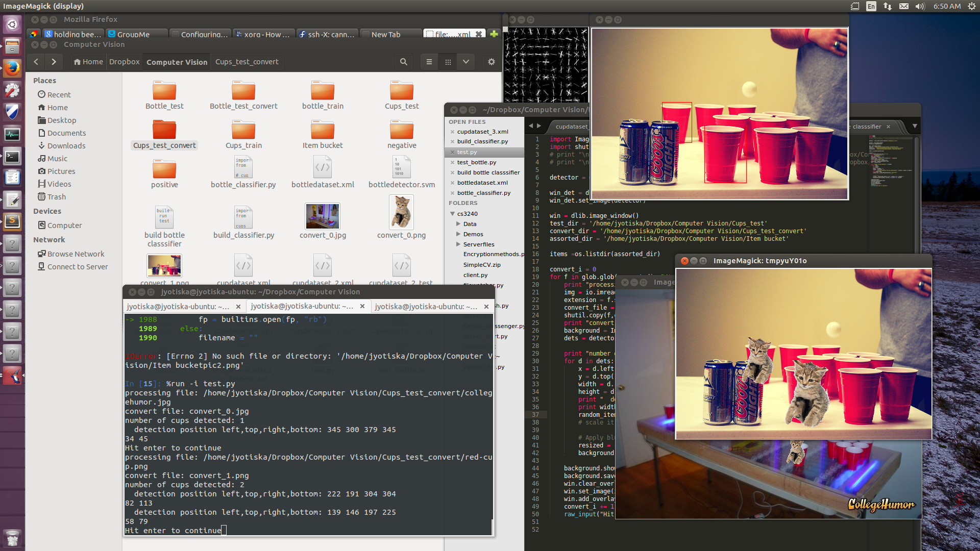Open search in the file manager

coord(403,62)
